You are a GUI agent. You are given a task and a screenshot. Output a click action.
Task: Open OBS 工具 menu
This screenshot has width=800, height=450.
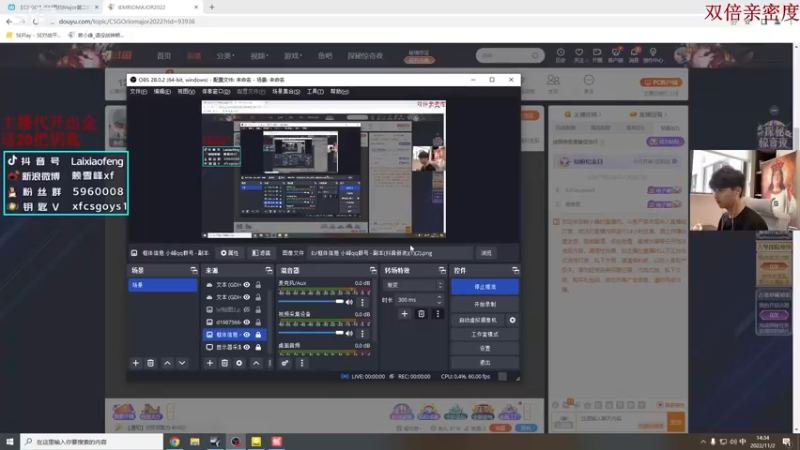[x=315, y=92]
